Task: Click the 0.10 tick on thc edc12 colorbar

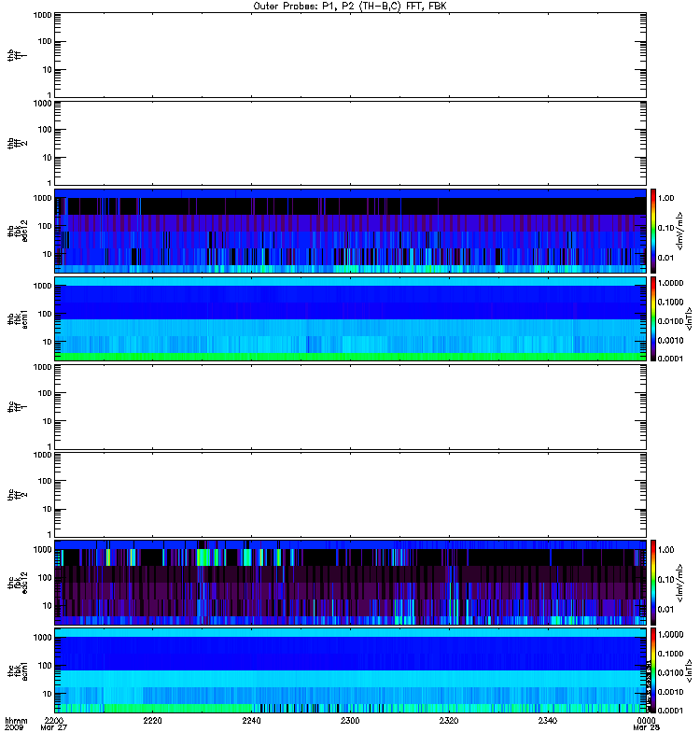Action: [665, 579]
